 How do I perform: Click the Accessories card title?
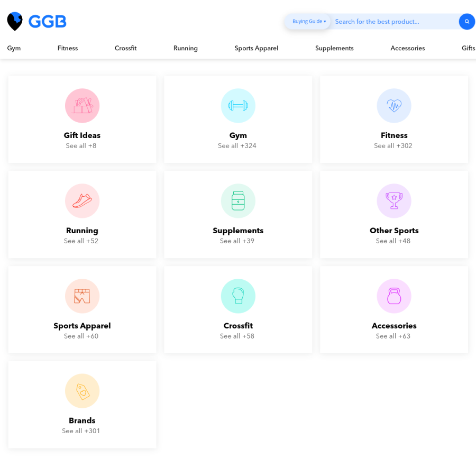394,326
